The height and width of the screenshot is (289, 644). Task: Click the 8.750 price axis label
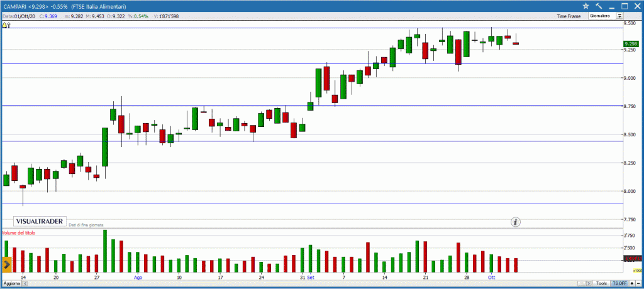[630, 106]
